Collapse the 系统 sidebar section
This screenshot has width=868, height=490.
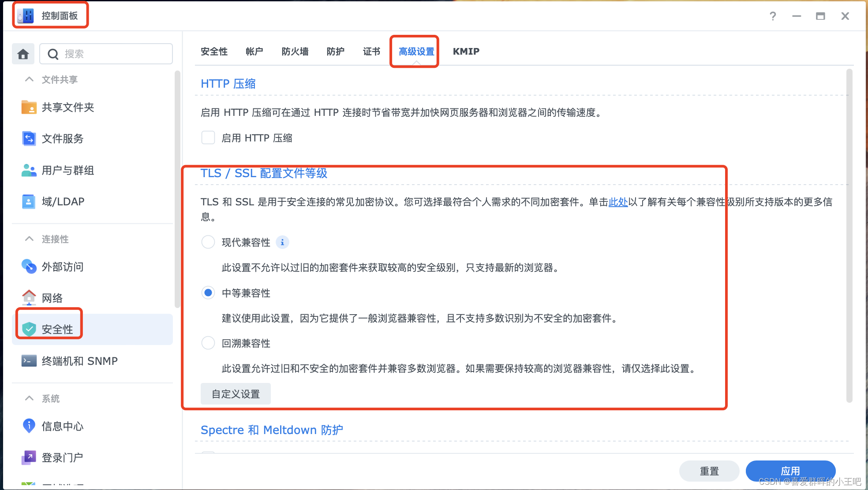(29, 398)
